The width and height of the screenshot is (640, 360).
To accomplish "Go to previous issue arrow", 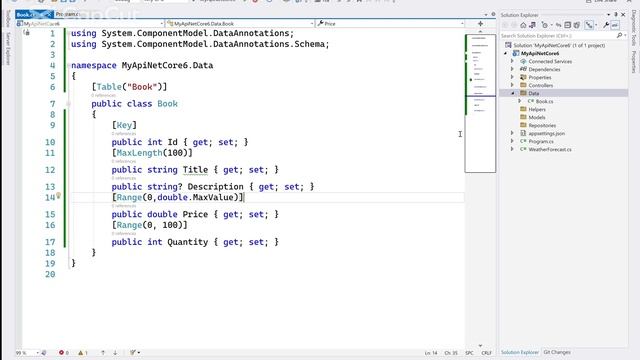I will click(x=103, y=353).
